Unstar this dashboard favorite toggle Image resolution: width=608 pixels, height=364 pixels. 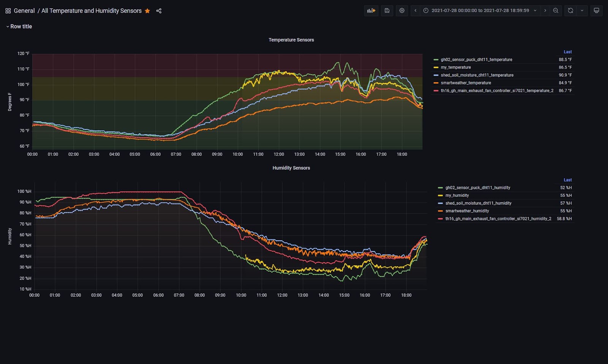(x=147, y=11)
